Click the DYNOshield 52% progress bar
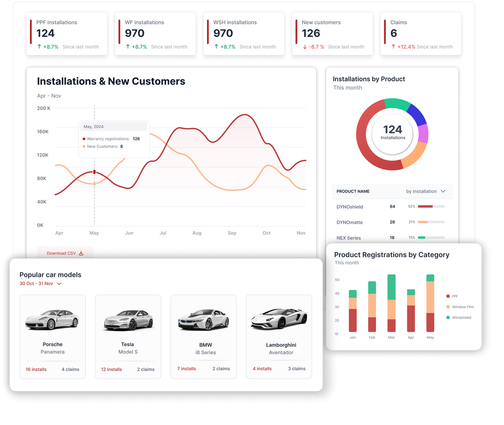Viewport: 504px width, 425px height. click(431, 206)
